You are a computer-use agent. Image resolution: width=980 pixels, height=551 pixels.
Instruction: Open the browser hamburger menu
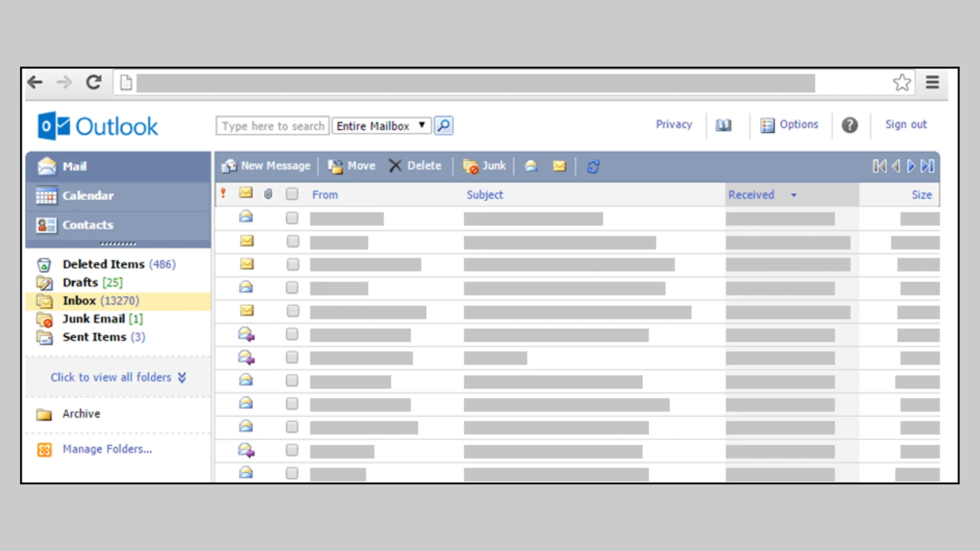point(932,82)
